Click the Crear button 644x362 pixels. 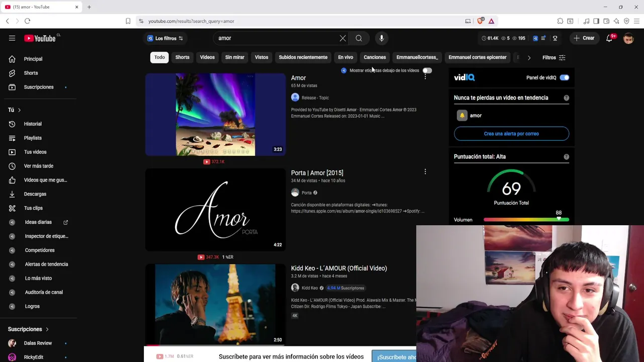pyautogui.click(x=584, y=38)
